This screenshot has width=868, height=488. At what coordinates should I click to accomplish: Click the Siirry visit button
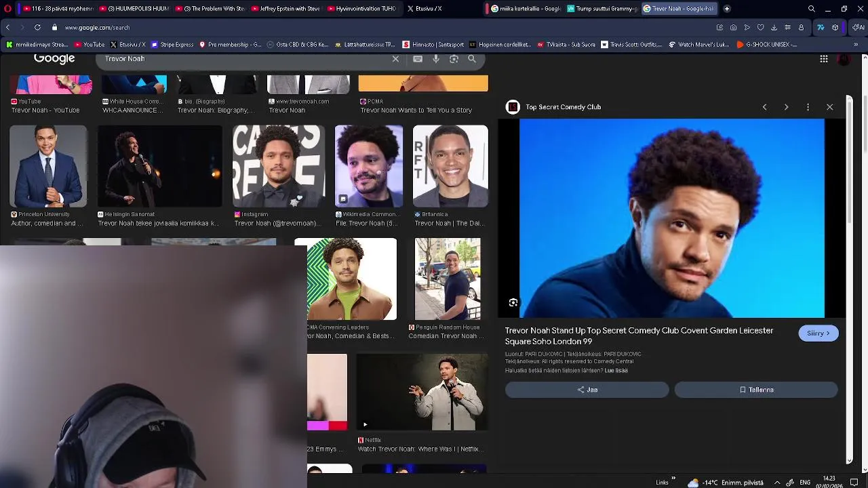coord(818,333)
